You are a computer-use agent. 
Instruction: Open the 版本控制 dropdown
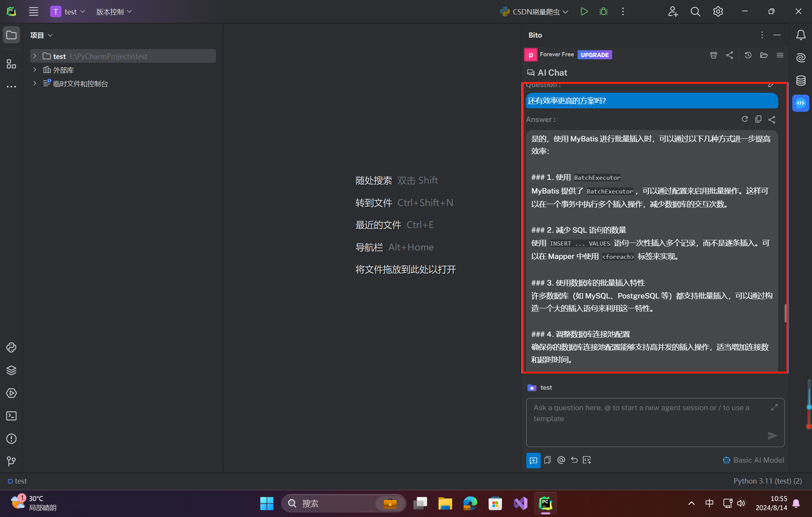114,11
